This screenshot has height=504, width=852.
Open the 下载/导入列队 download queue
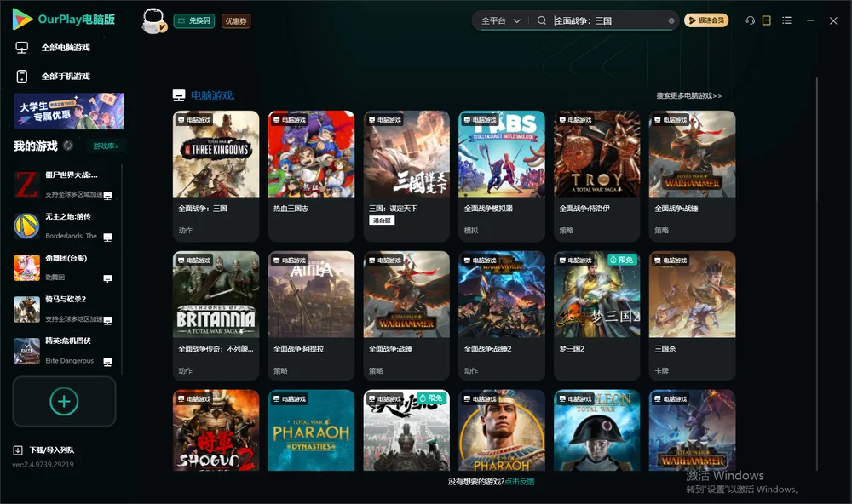[x=44, y=450]
